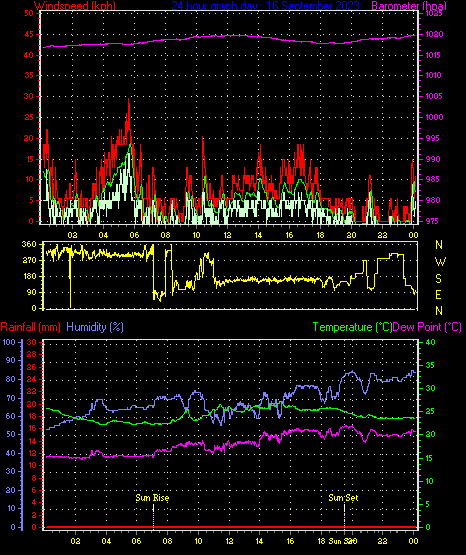The width and height of the screenshot is (466, 555).
Task: Click the 5 value on temperature axis
Action: (x=428, y=504)
